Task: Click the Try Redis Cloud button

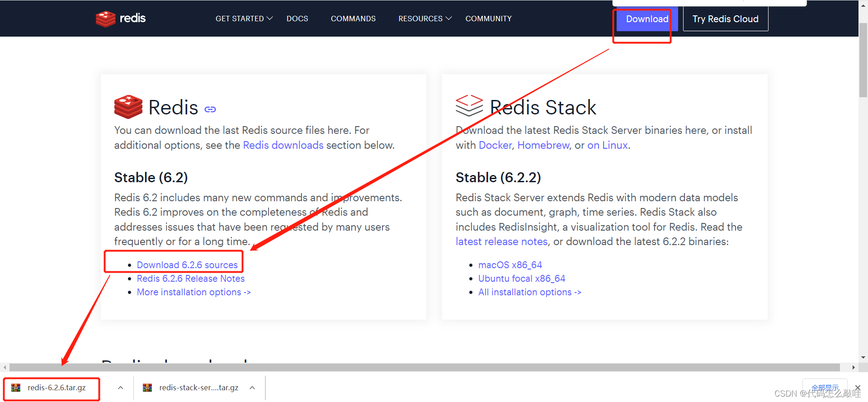Action: tap(726, 19)
